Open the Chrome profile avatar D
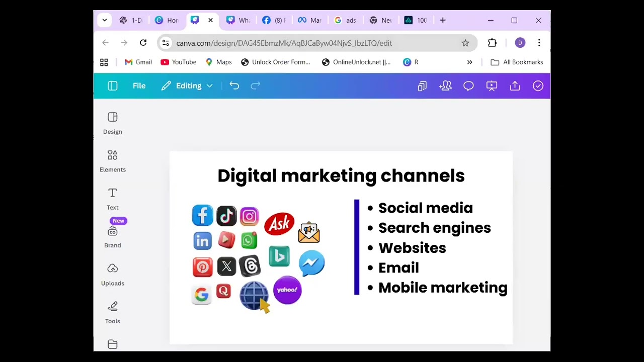The width and height of the screenshot is (644, 362). [520, 43]
